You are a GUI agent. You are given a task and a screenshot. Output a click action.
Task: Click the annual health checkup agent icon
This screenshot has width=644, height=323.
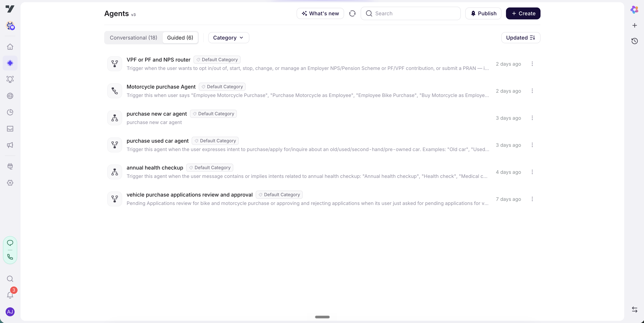coord(114,172)
